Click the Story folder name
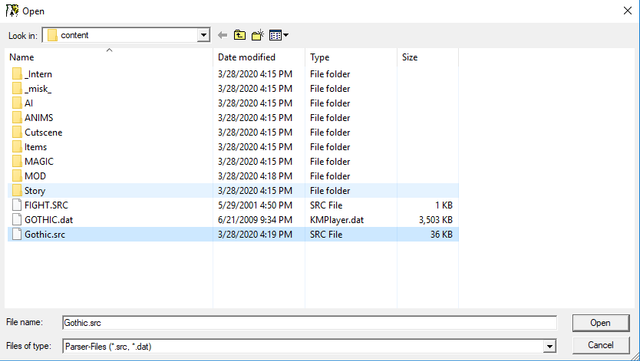The height and width of the screenshot is (361, 640). [35, 191]
